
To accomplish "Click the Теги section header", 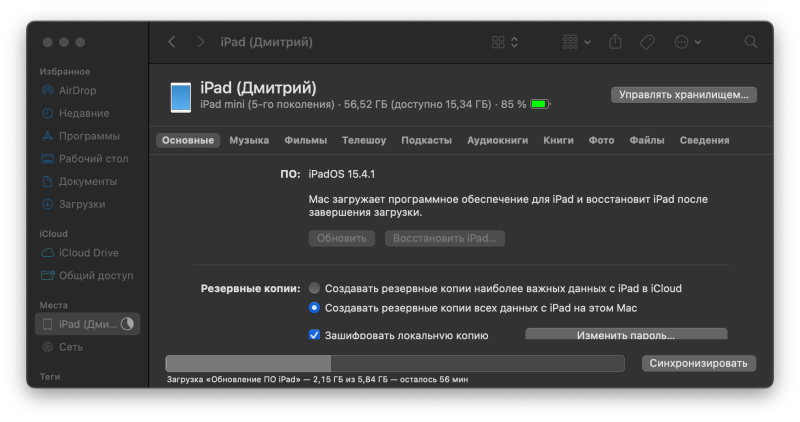I will pos(50,377).
